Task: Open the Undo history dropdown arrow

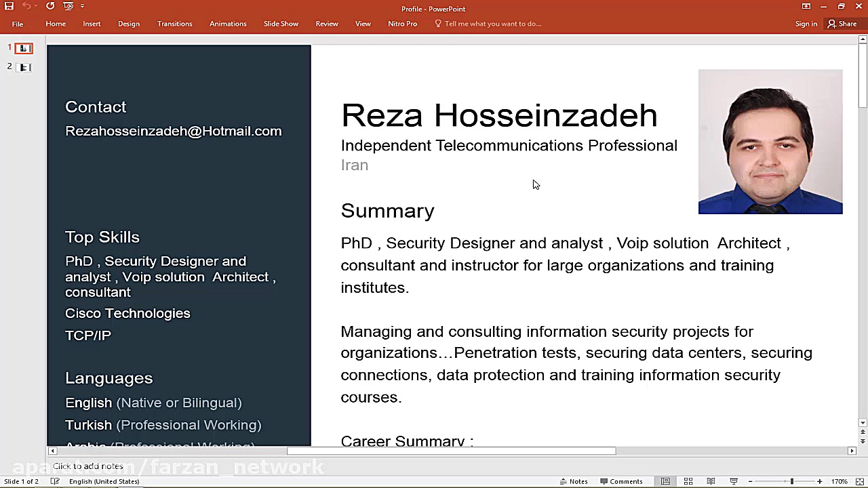Action: (x=36, y=6)
